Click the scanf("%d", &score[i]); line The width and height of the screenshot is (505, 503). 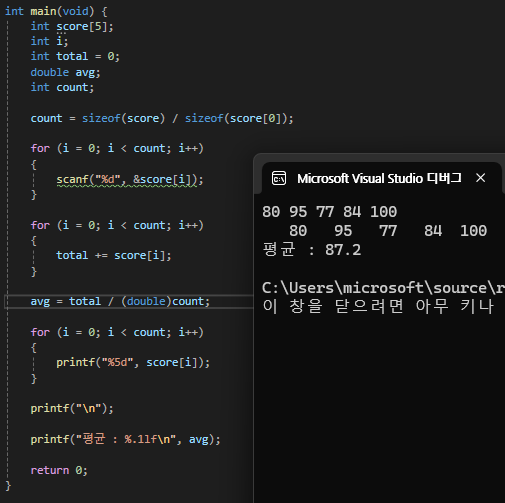click(x=130, y=180)
